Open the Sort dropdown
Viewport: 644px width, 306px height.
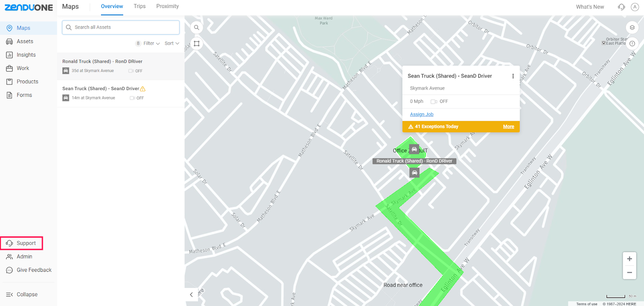tap(172, 43)
